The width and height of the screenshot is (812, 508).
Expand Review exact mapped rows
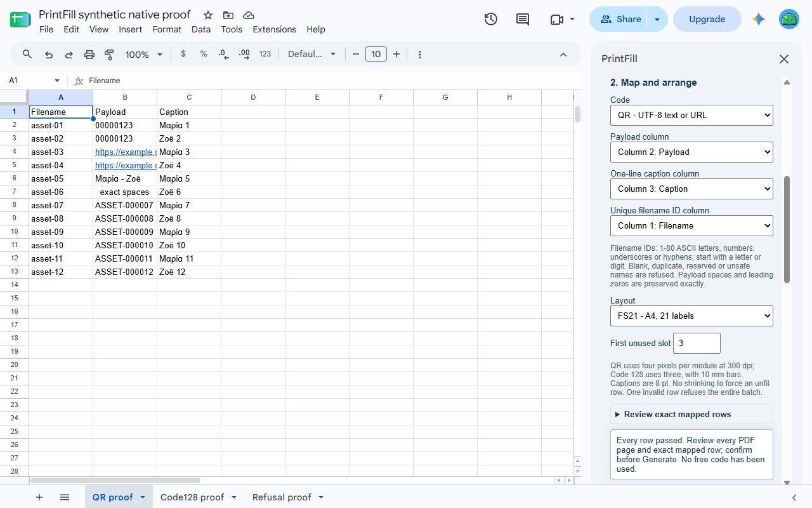tap(691, 414)
